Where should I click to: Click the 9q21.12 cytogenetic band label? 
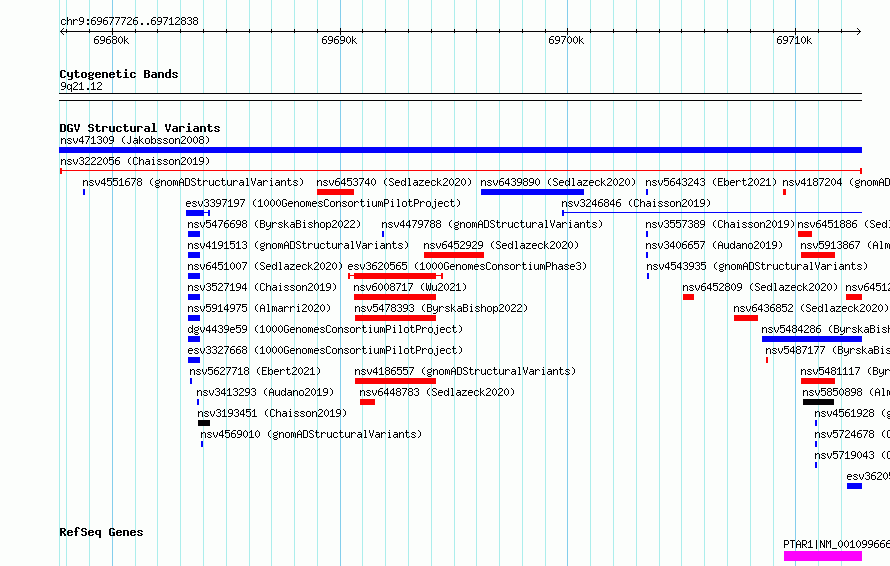point(81,86)
